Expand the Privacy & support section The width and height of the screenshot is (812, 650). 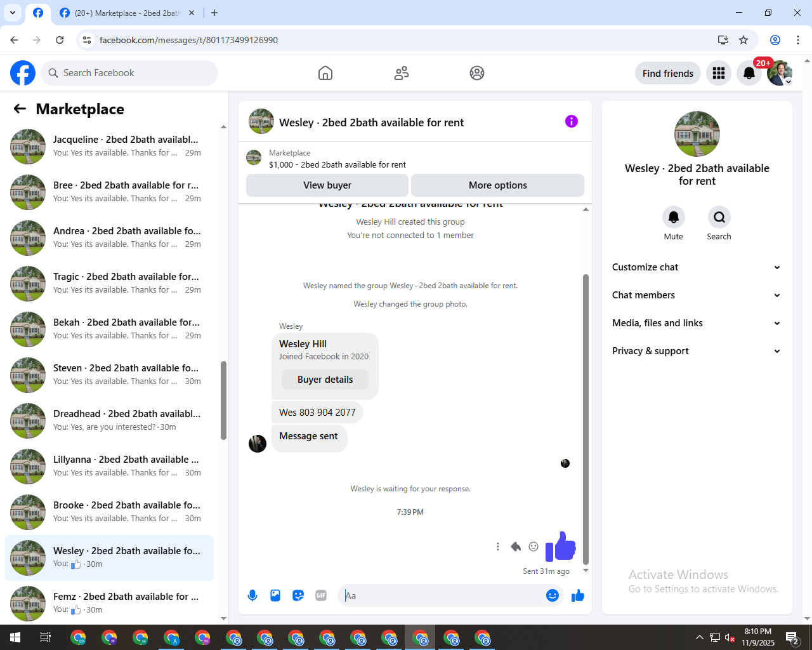(x=697, y=351)
